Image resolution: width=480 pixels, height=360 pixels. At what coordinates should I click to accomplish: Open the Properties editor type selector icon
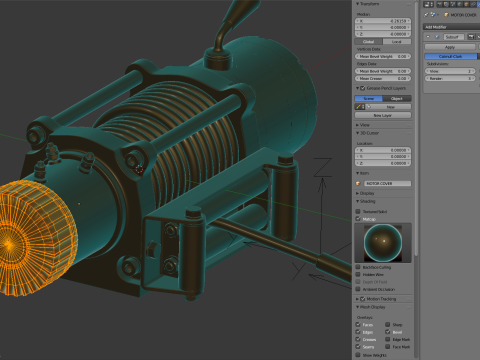[429, 4]
